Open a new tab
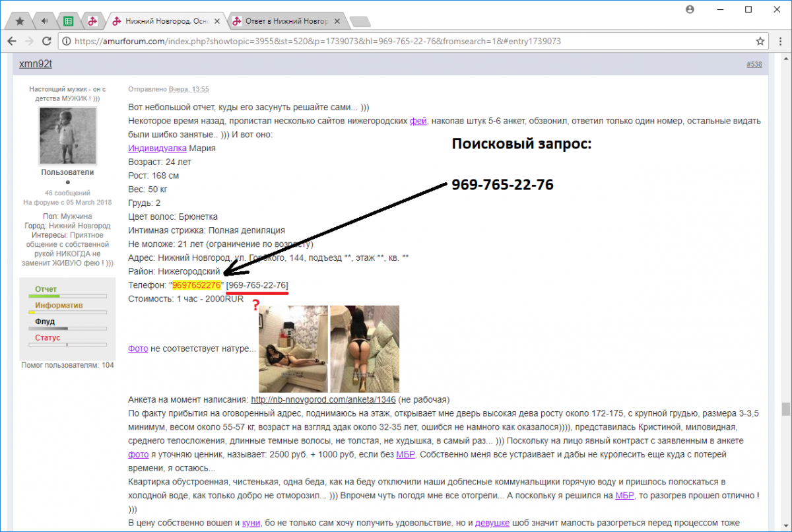This screenshot has height=532, width=792. [x=360, y=22]
